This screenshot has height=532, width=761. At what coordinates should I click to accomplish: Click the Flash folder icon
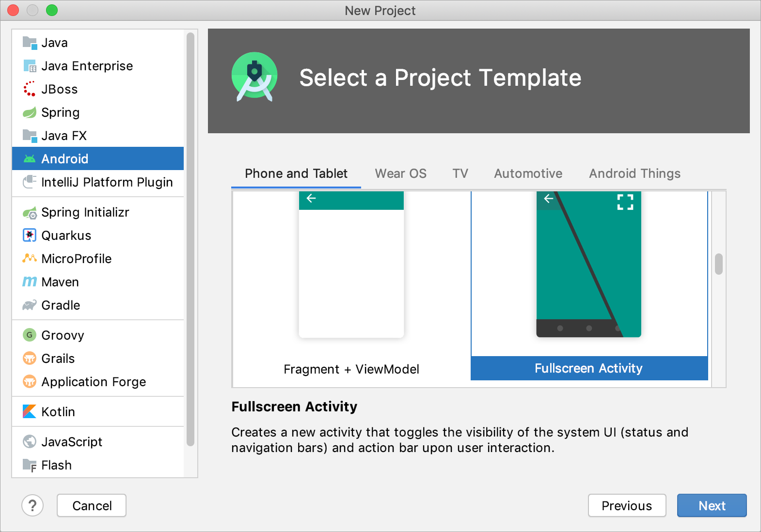(x=30, y=465)
